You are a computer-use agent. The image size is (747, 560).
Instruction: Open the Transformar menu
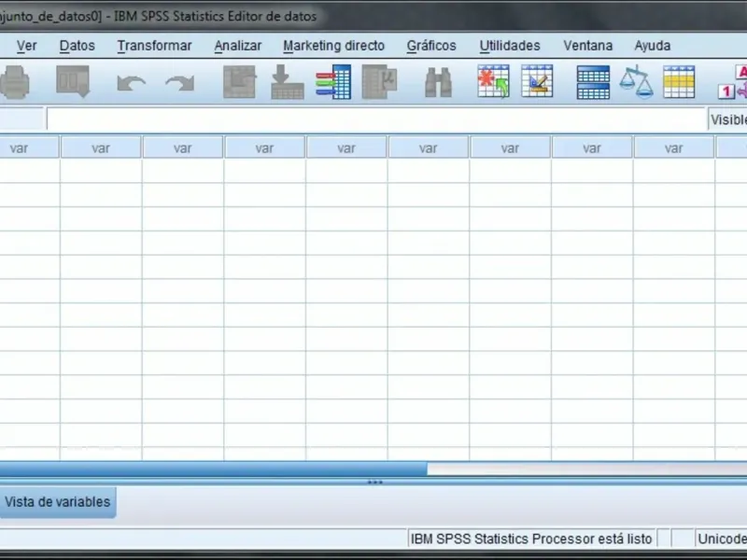pyautogui.click(x=154, y=46)
